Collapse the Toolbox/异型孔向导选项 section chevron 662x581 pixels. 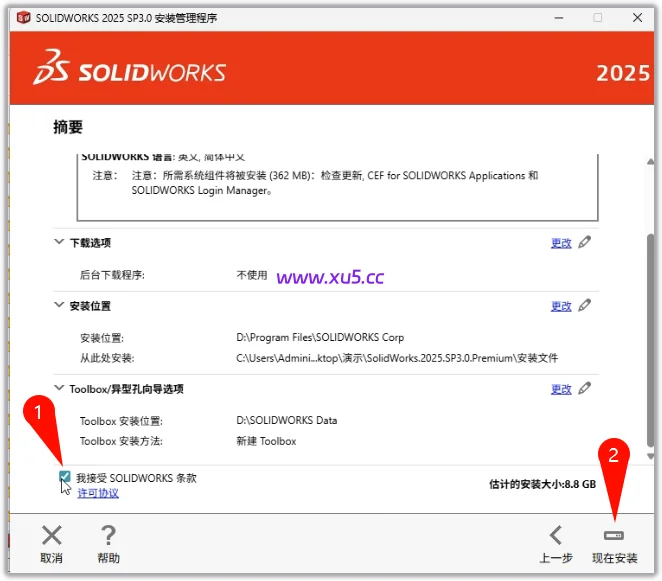59,388
